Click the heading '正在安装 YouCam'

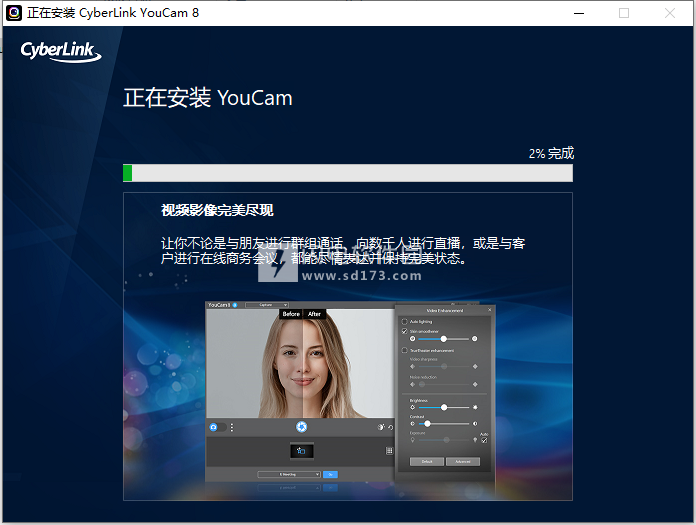point(208,98)
